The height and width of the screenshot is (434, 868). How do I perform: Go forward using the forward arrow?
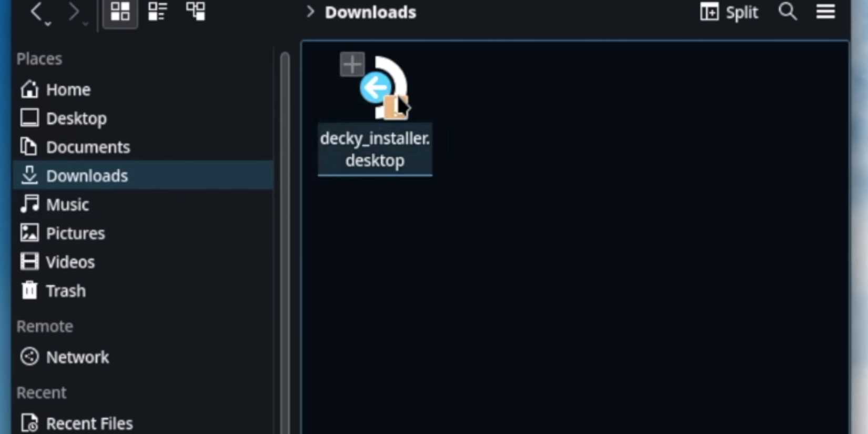pos(74,12)
